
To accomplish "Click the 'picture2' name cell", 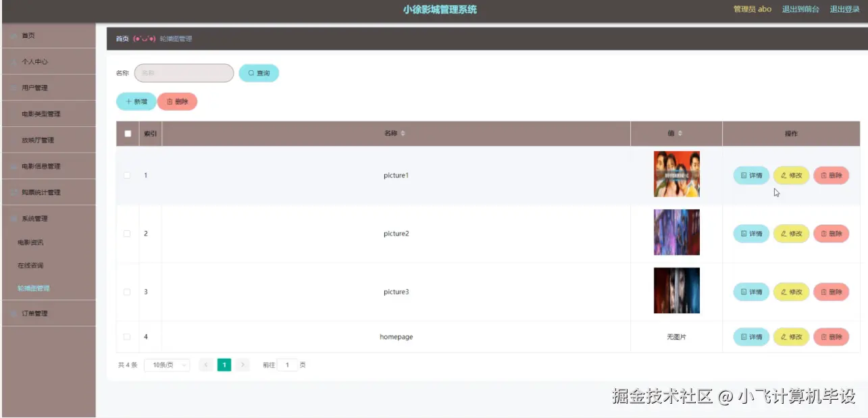I will 397,234.
